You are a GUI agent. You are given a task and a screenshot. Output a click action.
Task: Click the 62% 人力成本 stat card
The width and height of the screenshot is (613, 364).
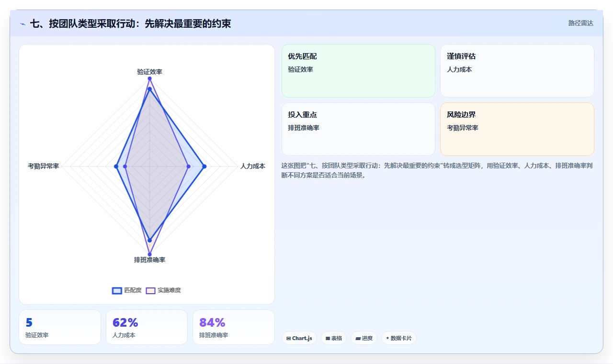(x=147, y=327)
